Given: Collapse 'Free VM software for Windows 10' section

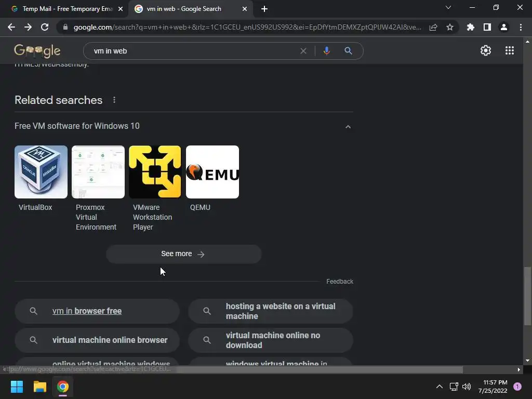Looking at the screenshot, I should pyautogui.click(x=348, y=127).
